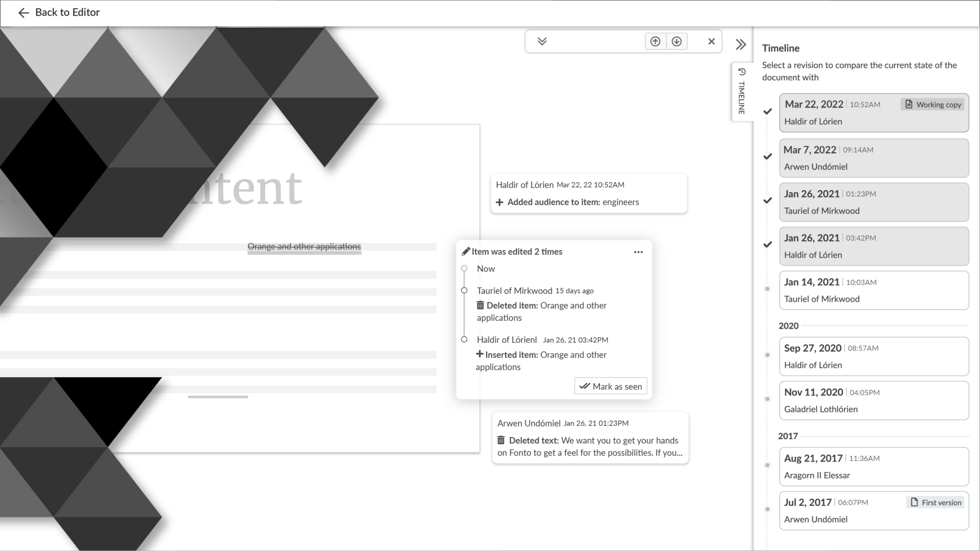Click the previous change arrow icon
The width and height of the screenshot is (980, 551).
click(656, 41)
